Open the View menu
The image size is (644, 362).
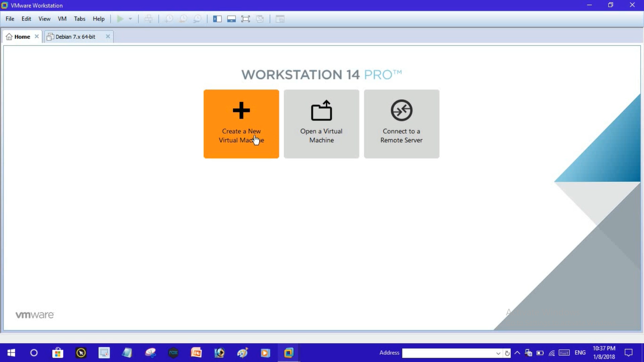tap(44, 19)
